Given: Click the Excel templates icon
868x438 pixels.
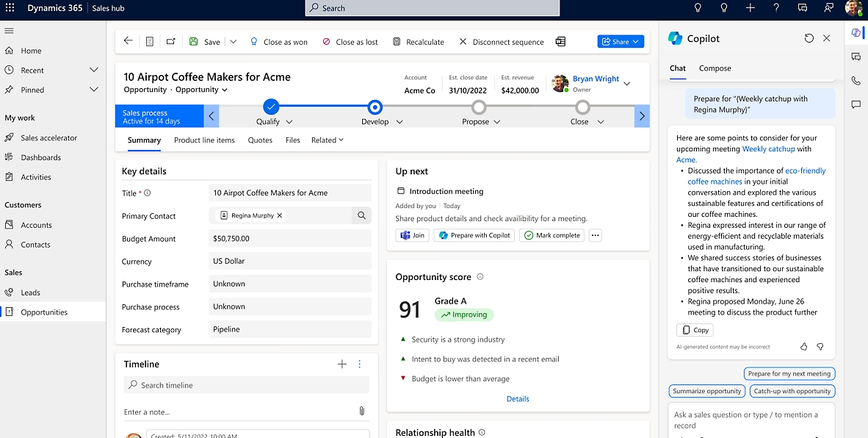Looking at the screenshot, I should [560, 42].
